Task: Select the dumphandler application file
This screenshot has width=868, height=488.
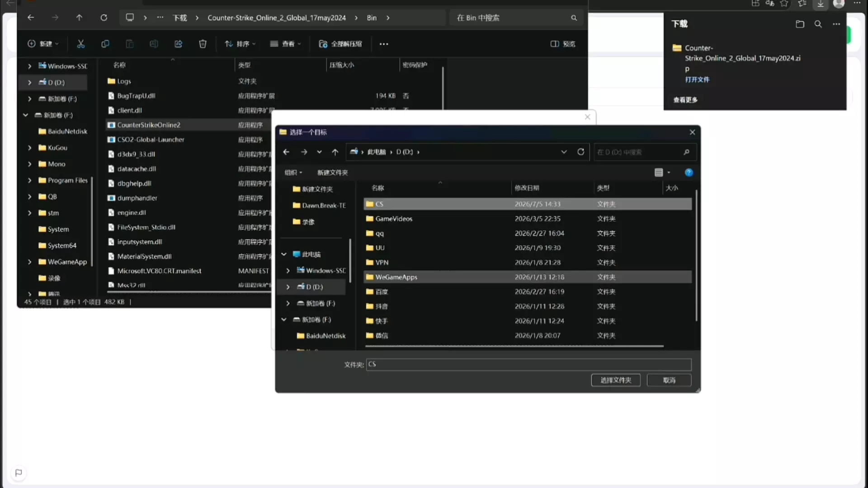Action: coord(132,198)
